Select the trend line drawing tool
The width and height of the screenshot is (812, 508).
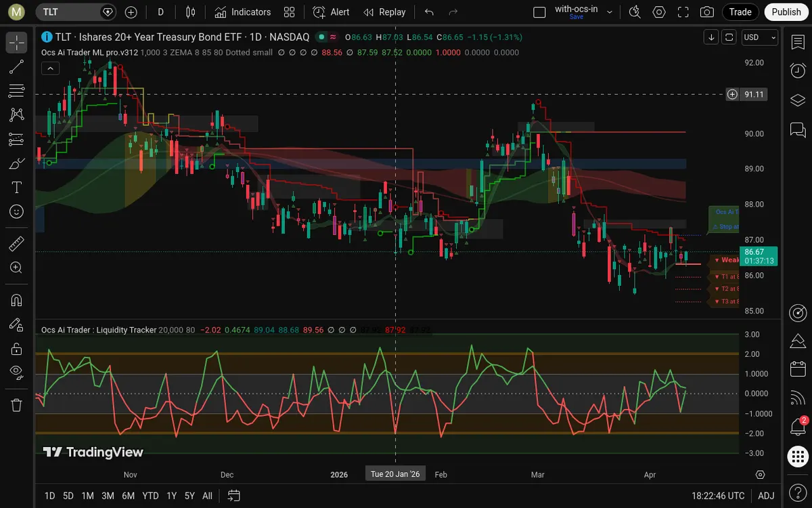[x=17, y=66]
